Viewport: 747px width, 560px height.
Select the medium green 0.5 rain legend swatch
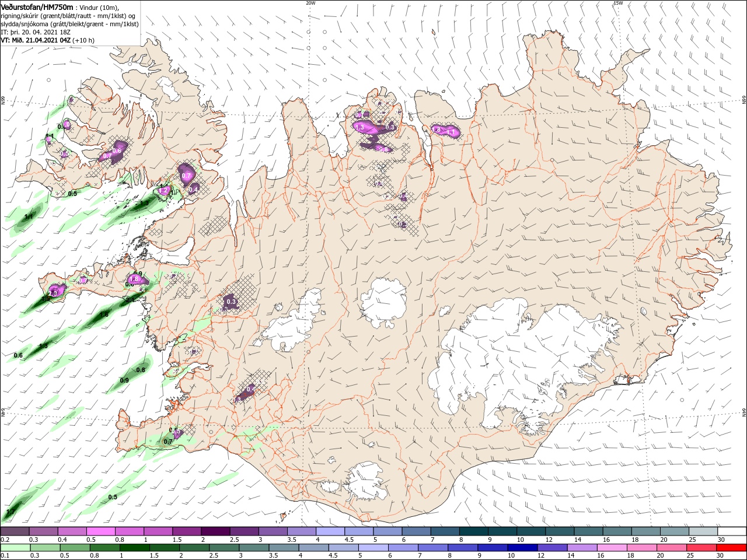pos(75,547)
